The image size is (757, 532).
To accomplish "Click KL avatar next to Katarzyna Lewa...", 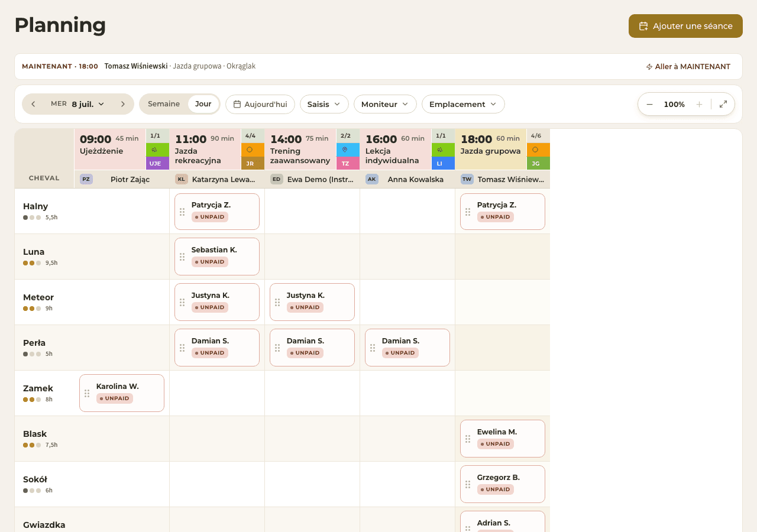I will click(x=182, y=179).
